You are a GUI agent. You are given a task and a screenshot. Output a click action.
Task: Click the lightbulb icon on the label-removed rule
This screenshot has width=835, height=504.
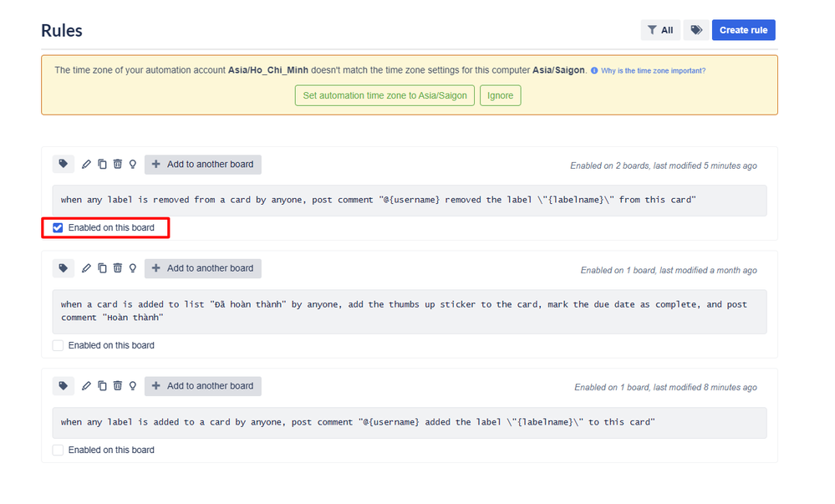click(x=133, y=164)
